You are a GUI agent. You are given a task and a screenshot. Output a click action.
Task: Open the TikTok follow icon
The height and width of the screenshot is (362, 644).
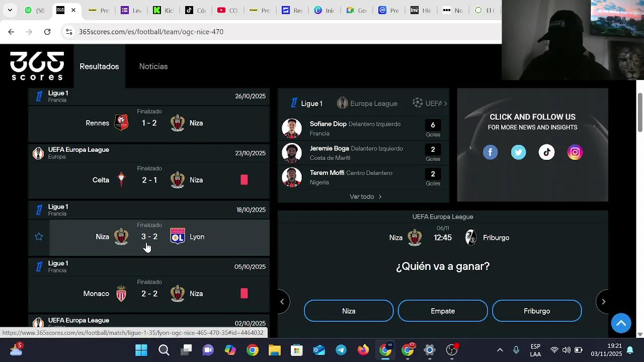click(547, 152)
